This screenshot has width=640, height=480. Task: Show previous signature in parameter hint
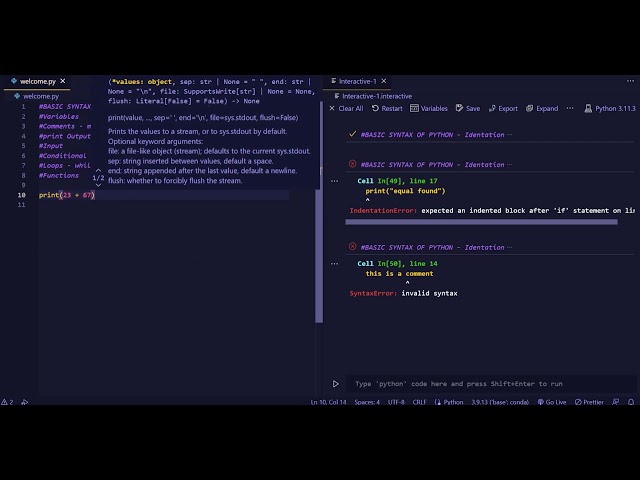98,170
